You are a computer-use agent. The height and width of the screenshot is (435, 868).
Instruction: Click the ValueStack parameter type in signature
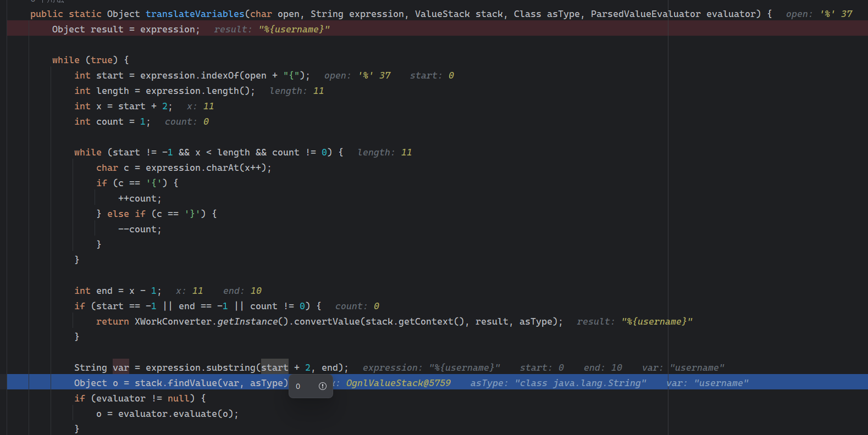coord(443,14)
